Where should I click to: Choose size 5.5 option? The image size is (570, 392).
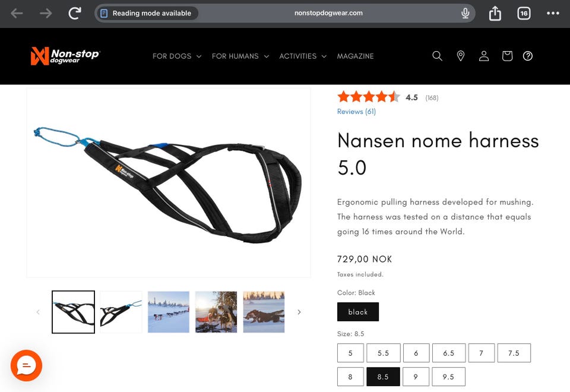(x=383, y=353)
